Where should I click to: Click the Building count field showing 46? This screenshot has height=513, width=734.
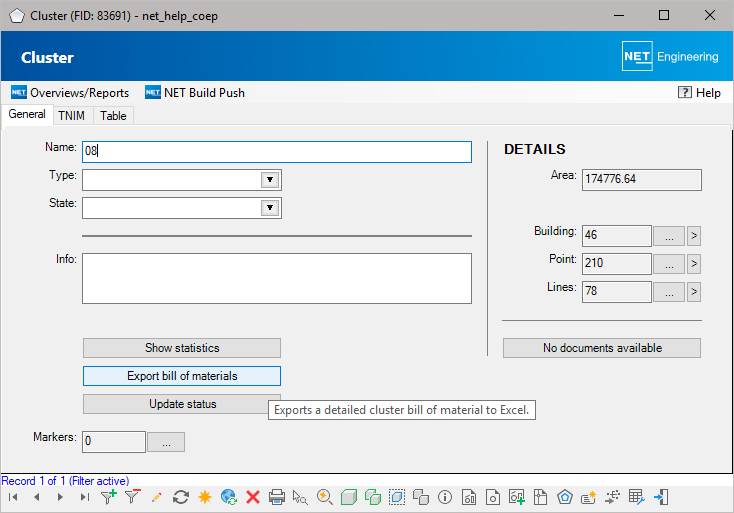pyautogui.click(x=617, y=236)
